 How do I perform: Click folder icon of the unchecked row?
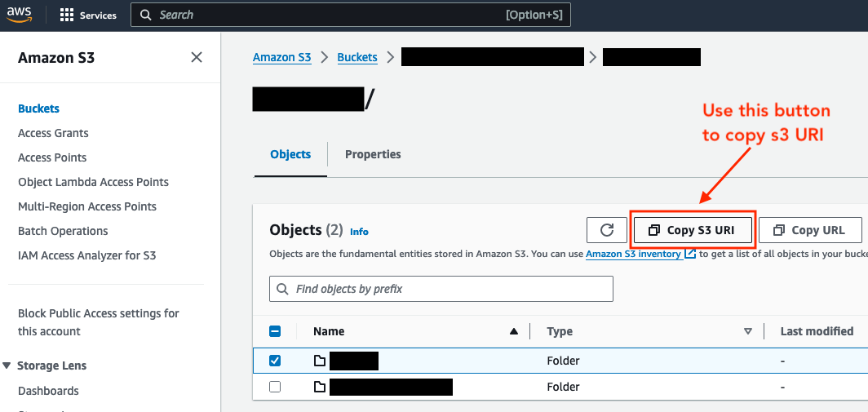tap(320, 387)
